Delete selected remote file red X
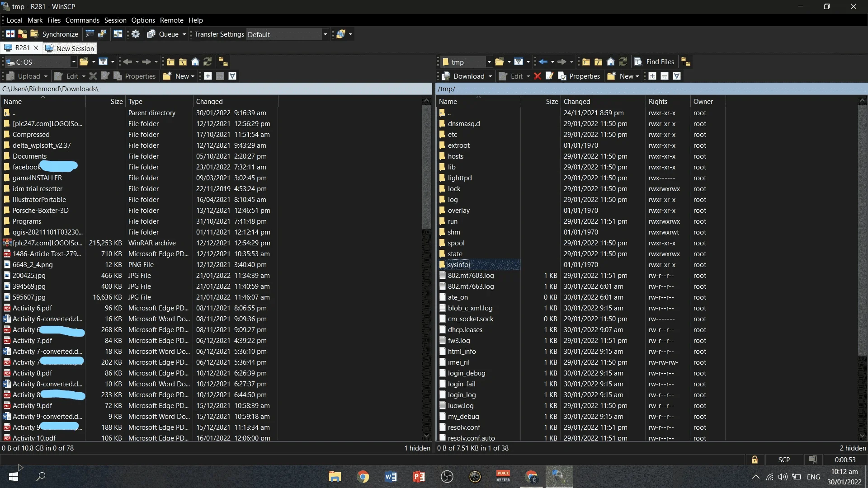 pyautogui.click(x=537, y=76)
